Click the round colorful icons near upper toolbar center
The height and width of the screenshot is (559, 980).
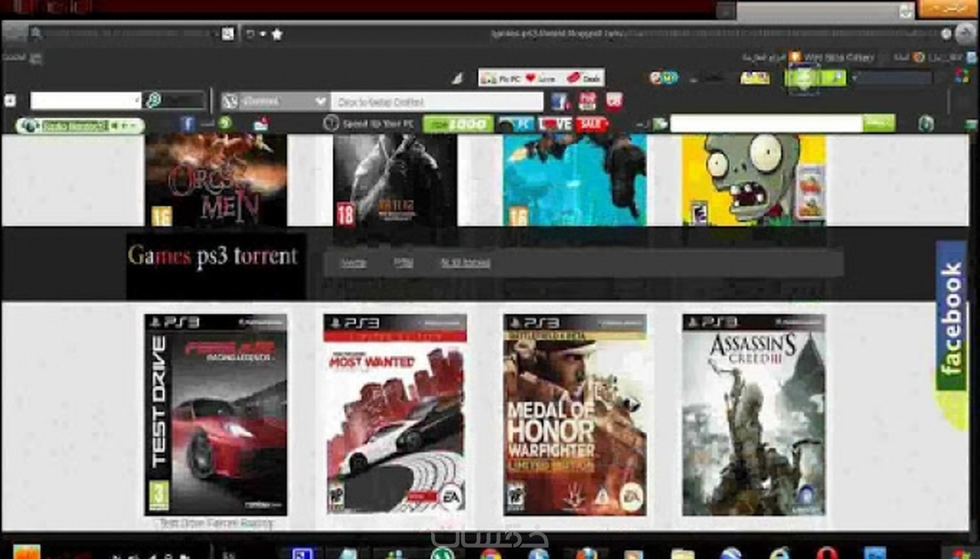tap(664, 77)
